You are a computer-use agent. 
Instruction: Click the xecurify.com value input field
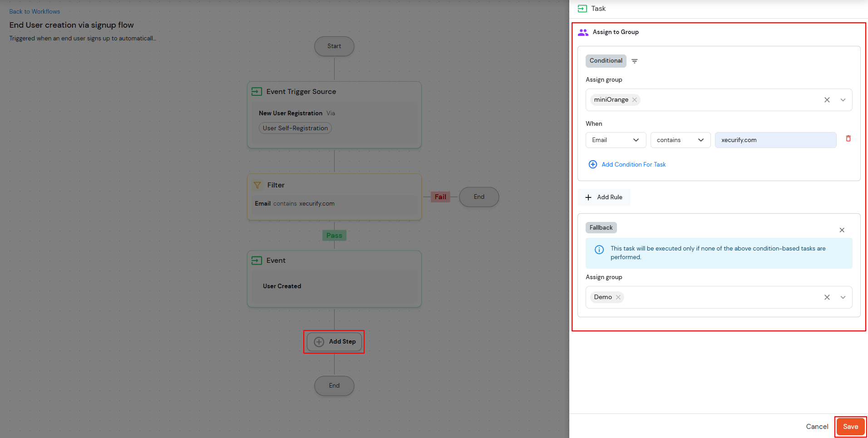click(775, 140)
